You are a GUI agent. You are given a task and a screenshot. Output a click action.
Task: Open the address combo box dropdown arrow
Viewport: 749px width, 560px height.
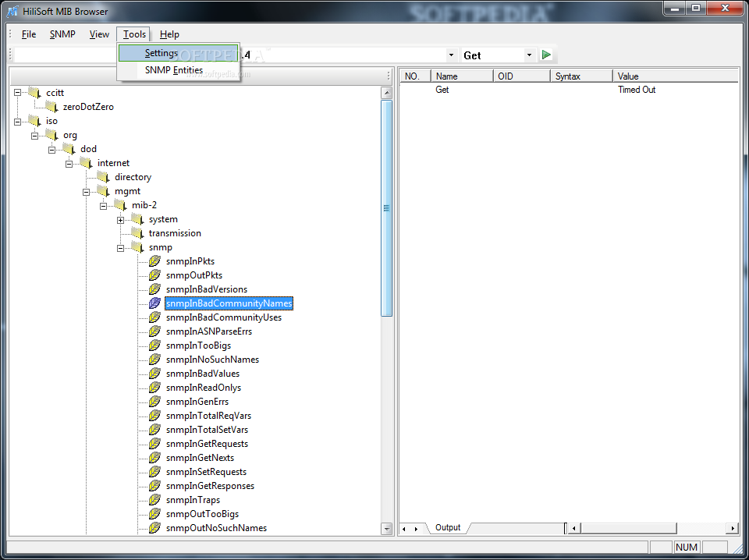coord(452,55)
